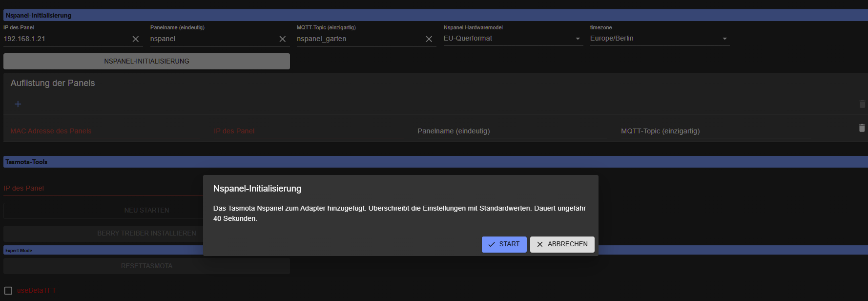868x301 pixels.
Task: Click MAC Adresse des Panels field
Action: coord(105,131)
